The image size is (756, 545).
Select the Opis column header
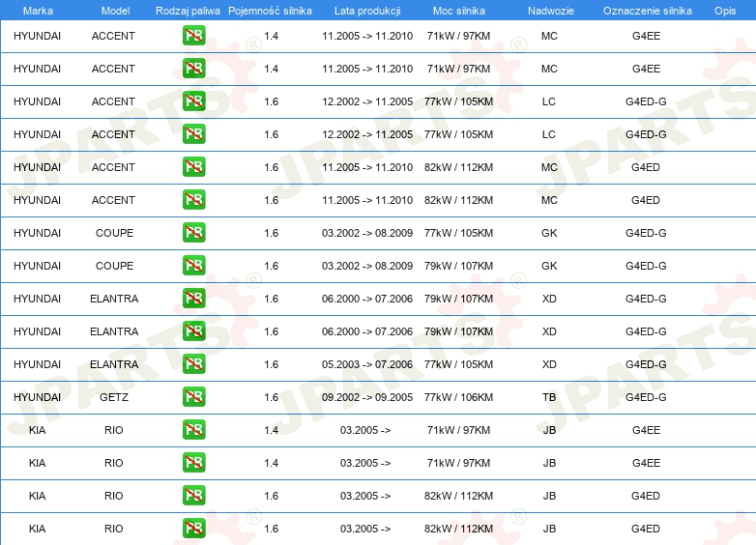pos(725,11)
